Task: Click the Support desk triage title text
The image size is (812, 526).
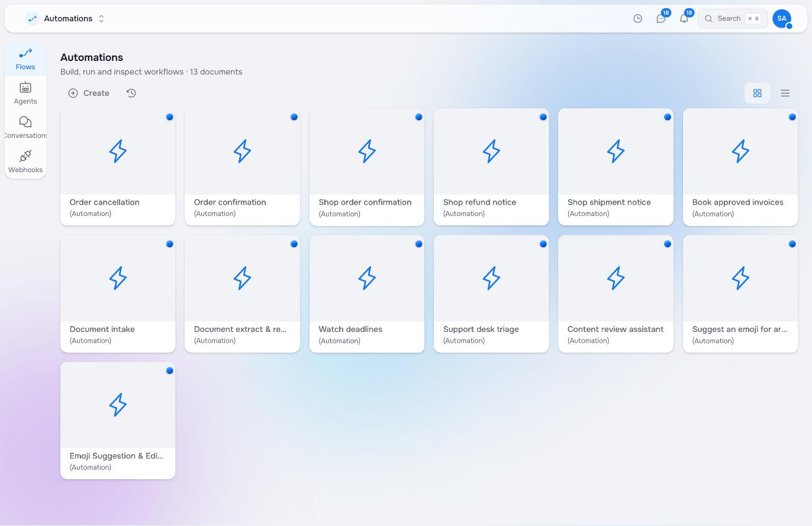Action: click(481, 329)
